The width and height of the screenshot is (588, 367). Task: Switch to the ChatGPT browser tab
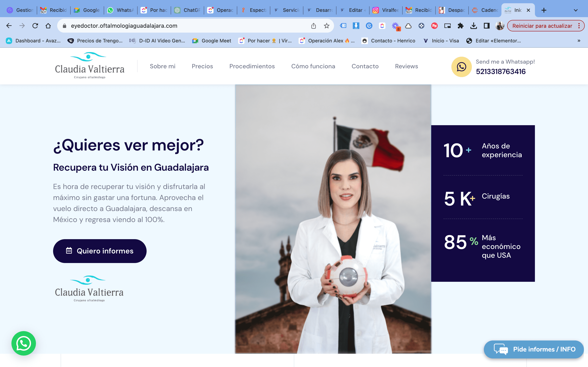187,10
